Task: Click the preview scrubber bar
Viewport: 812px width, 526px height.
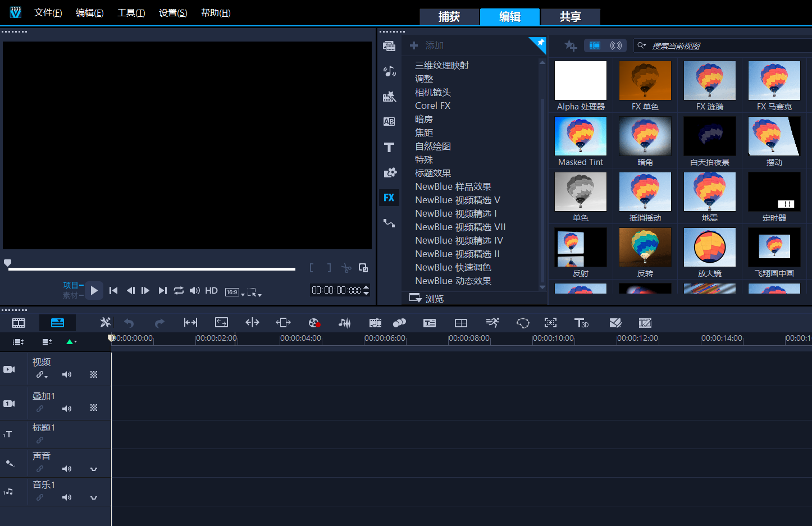Action: click(x=152, y=269)
